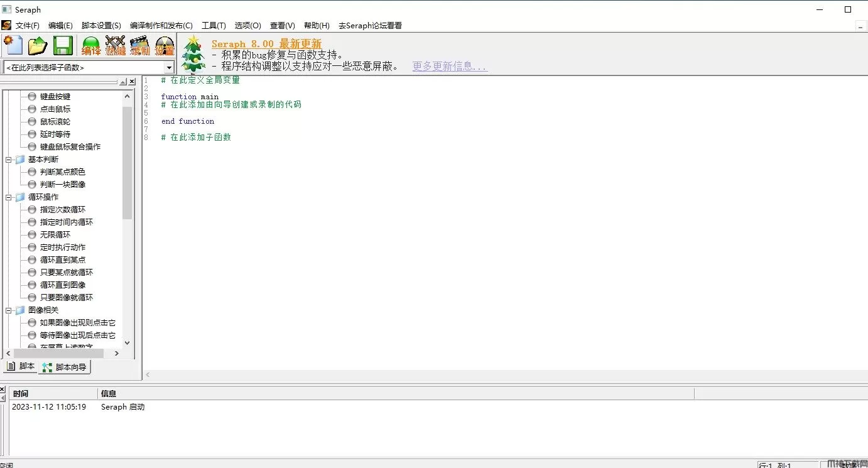Open the 脚本设置(S) menu
868x468 pixels.
tap(100, 26)
